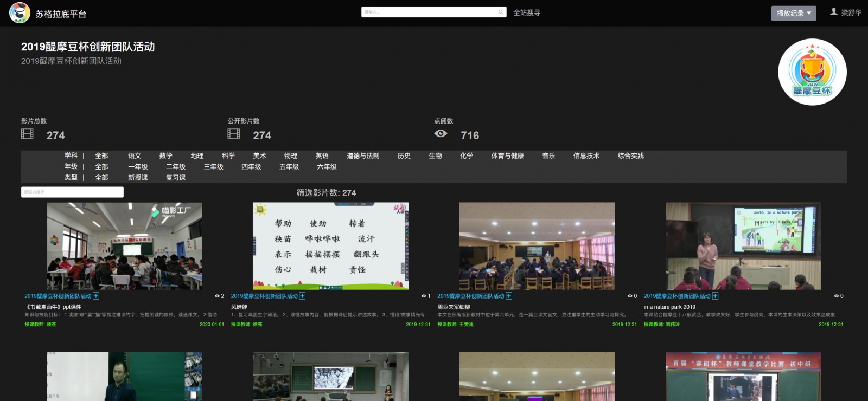Click the magnifier icon in the search box
868x401 pixels.
click(501, 12)
